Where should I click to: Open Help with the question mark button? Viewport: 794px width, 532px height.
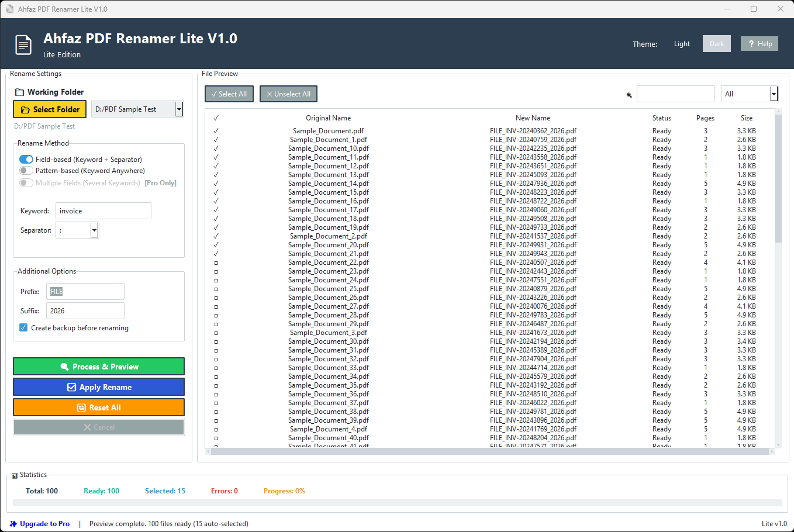759,44
